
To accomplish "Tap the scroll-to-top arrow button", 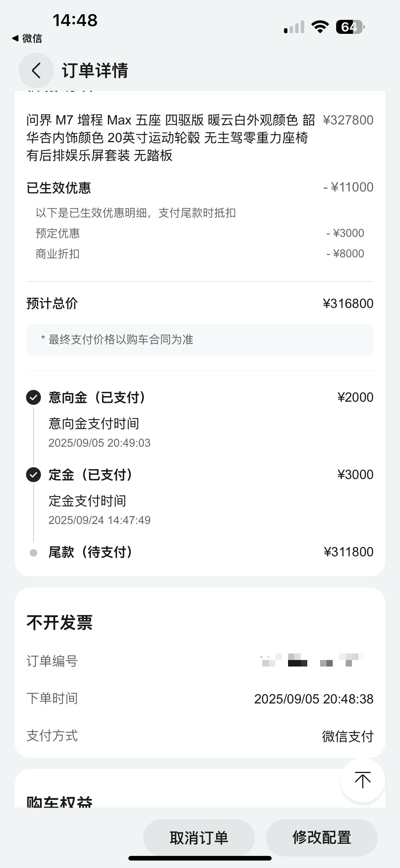I will 362,780.
